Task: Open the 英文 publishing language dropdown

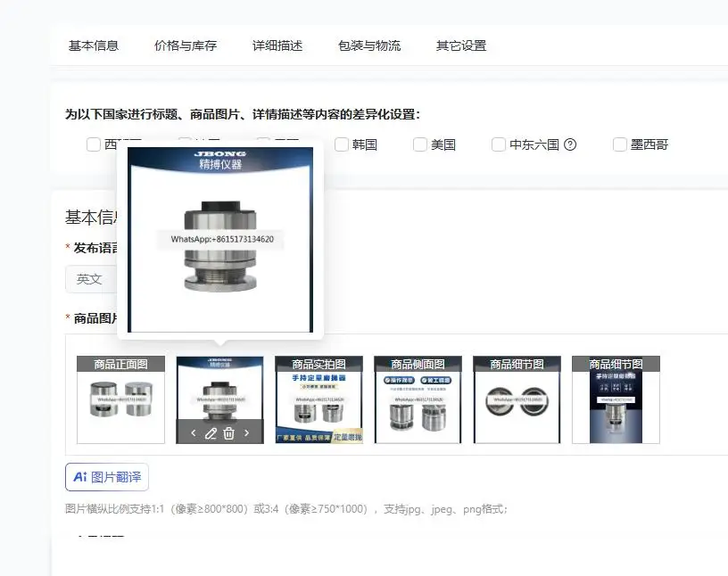Action: point(91,279)
